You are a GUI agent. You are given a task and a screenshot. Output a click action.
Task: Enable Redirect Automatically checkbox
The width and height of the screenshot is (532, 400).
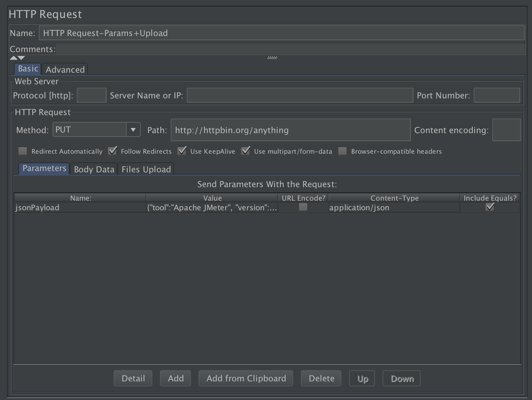click(x=23, y=151)
